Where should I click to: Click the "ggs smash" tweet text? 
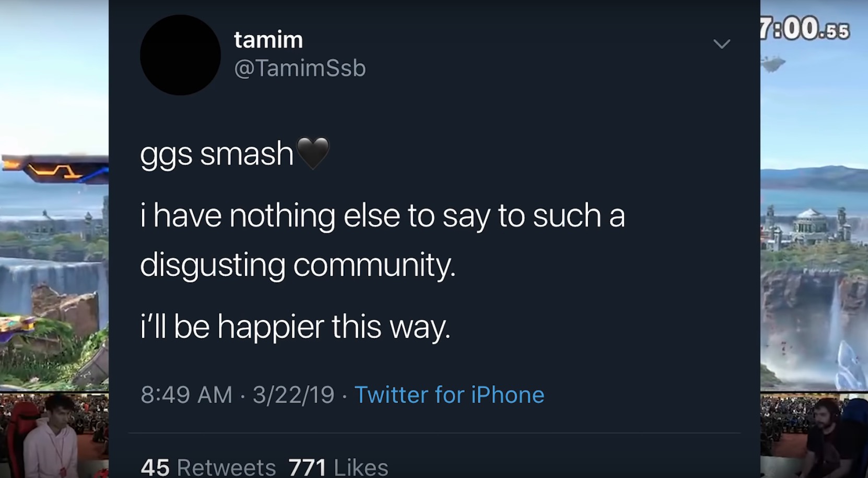coord(217,154)
